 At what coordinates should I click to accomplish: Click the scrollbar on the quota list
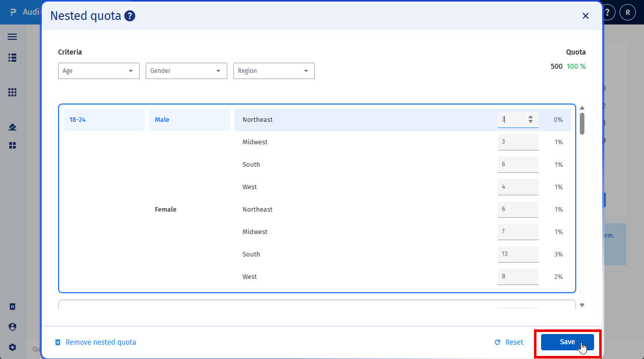[x=581, y=124]
